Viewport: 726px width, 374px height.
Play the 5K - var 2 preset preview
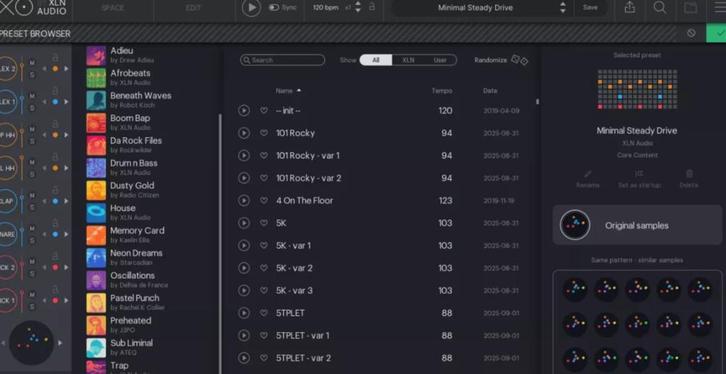pos(244,268)
